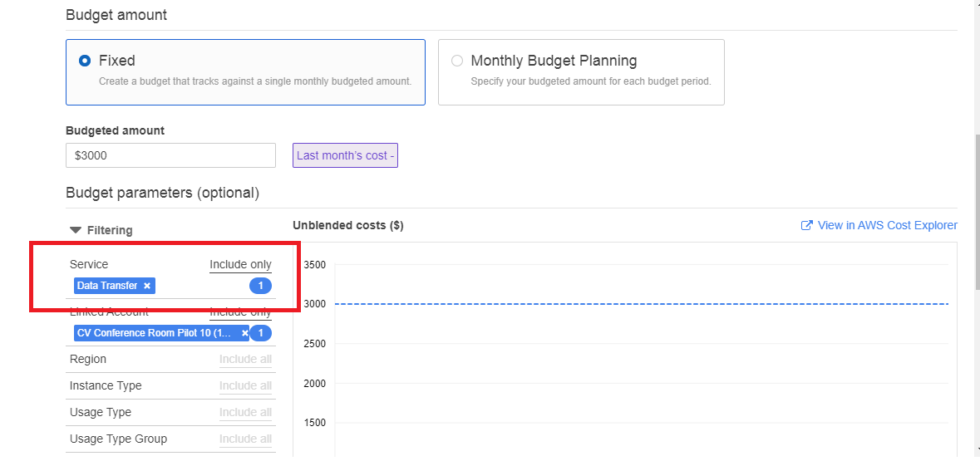Click the Linked Account filter count badge
This screenshot has width=980, height=461.
261,333
